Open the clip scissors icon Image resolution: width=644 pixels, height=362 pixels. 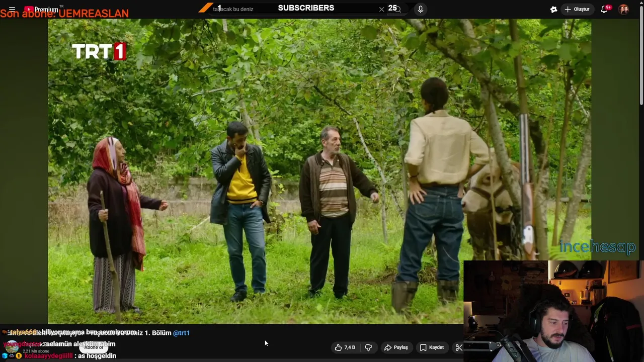[x=458, y=347]
